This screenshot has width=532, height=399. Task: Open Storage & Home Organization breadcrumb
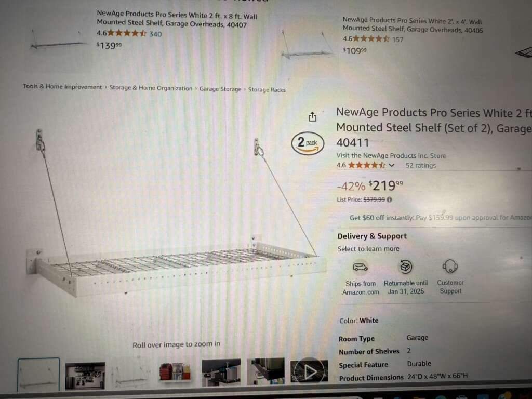pos(151,88)
